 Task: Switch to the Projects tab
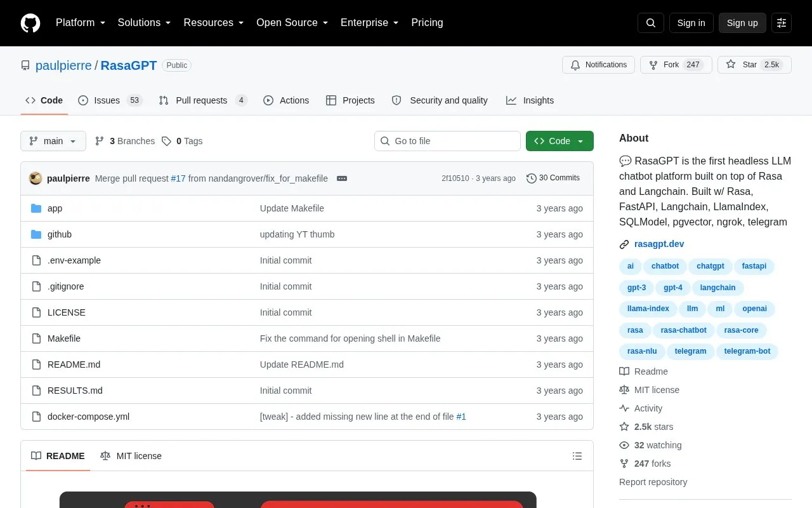click(350, 100)
